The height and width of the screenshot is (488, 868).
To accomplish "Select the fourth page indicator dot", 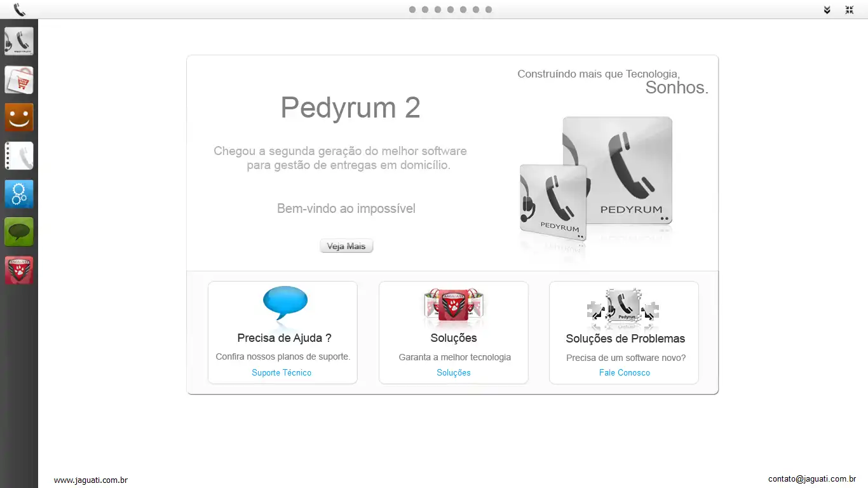I will 451,10.
